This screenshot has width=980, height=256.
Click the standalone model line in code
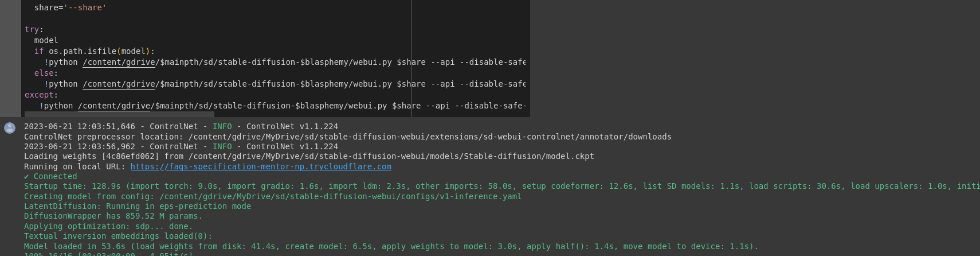tap(46, 40)
